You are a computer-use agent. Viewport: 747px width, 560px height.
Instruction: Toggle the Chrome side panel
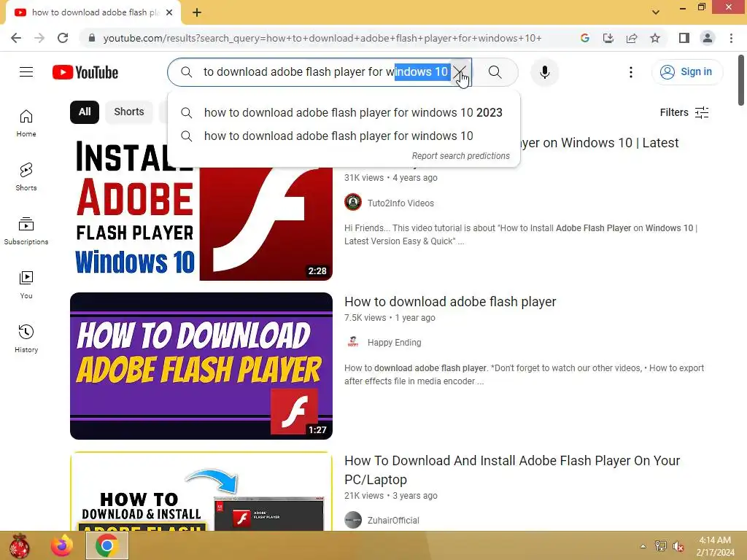pyautogui.click(x=684, y=38)
